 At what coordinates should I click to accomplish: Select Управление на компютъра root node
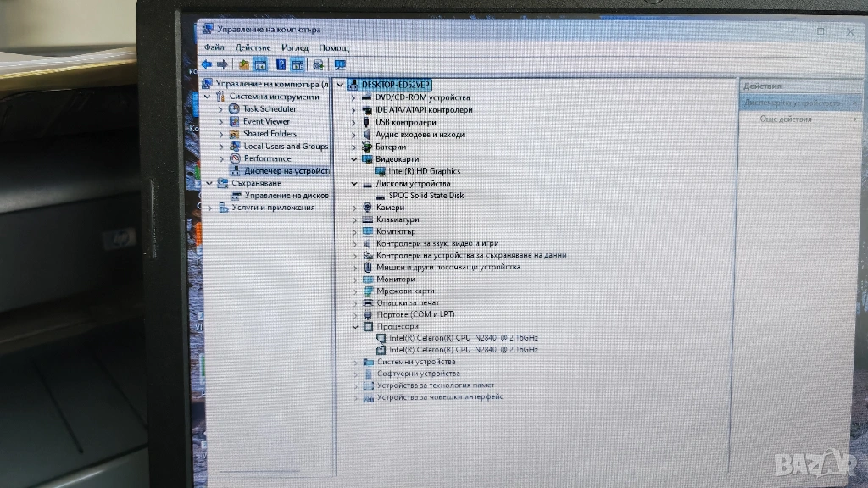pos(271,84)
